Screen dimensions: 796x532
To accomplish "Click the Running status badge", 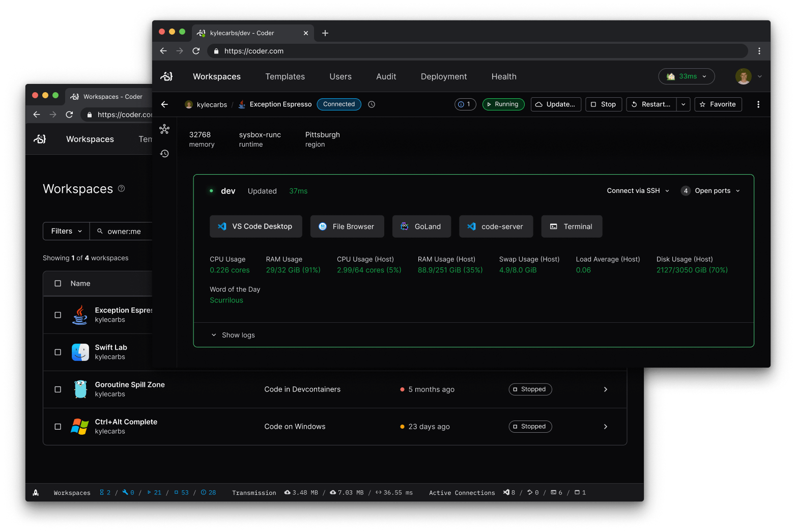I will (x=503, y=104).
